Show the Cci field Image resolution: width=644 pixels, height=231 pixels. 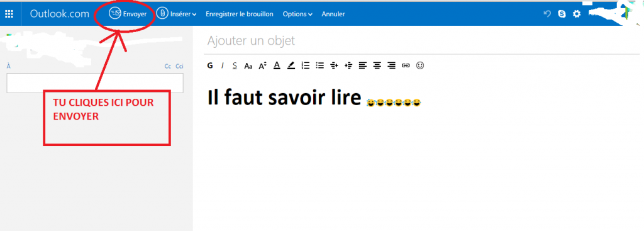(179, 66)
